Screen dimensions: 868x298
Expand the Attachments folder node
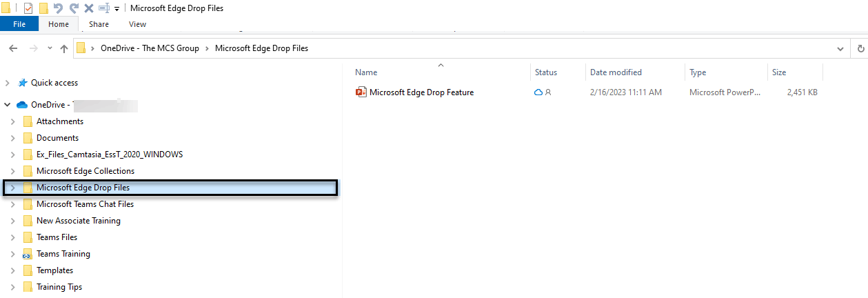tap(12, 121)
